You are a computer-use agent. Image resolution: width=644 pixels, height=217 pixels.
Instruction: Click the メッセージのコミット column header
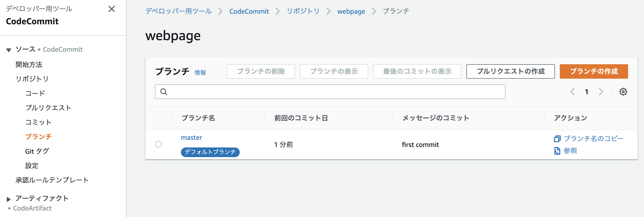pyautogui.click(x=436, y=118)
